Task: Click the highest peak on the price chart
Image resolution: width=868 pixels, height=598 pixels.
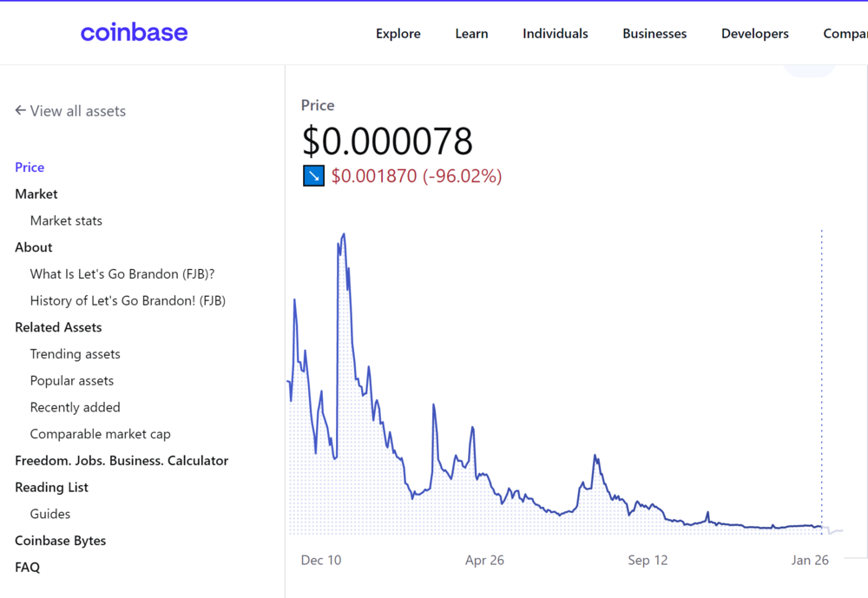Action: [x=344, y=234]
